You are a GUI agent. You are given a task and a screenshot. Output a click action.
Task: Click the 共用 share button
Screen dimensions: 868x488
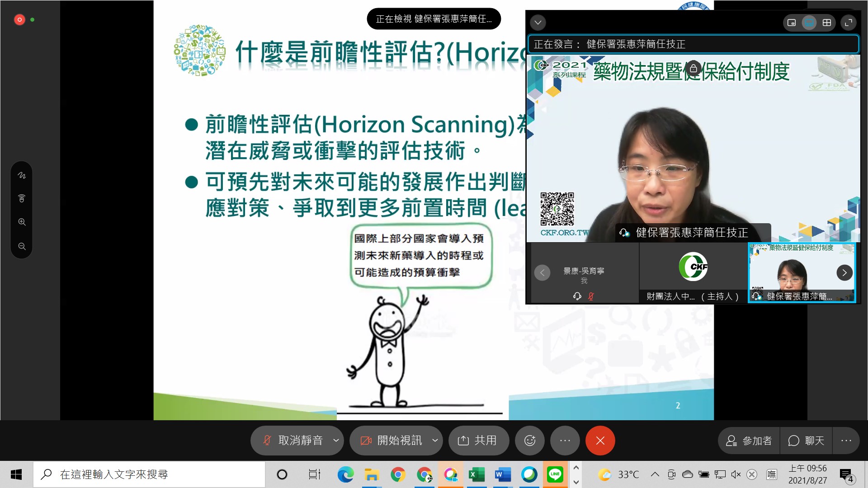tap(478, 441)
